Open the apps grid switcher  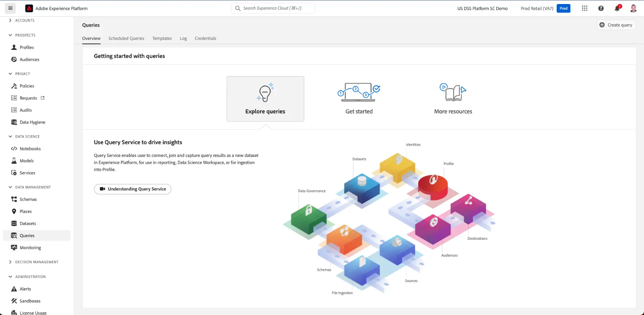point(584,8)
